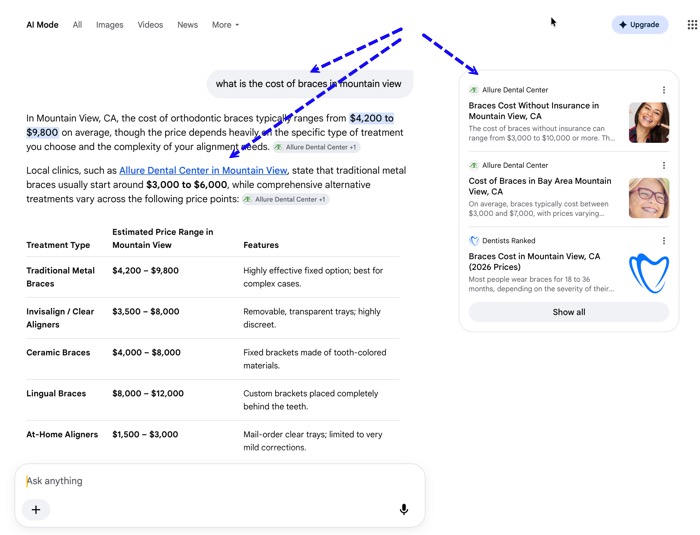700x535 pixels.
Task: Click '$1,500 – $3,000' table cell
Action: 145,435
